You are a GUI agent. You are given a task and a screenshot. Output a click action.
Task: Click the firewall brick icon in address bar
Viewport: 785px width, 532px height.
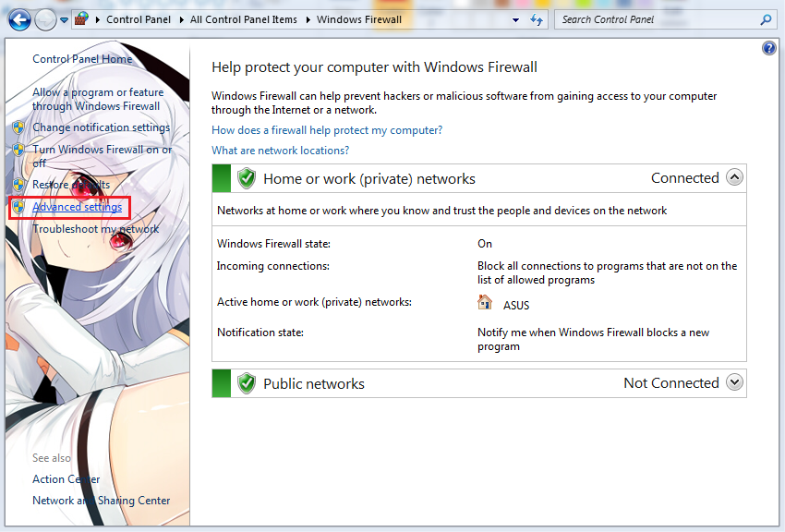[81, 19]
